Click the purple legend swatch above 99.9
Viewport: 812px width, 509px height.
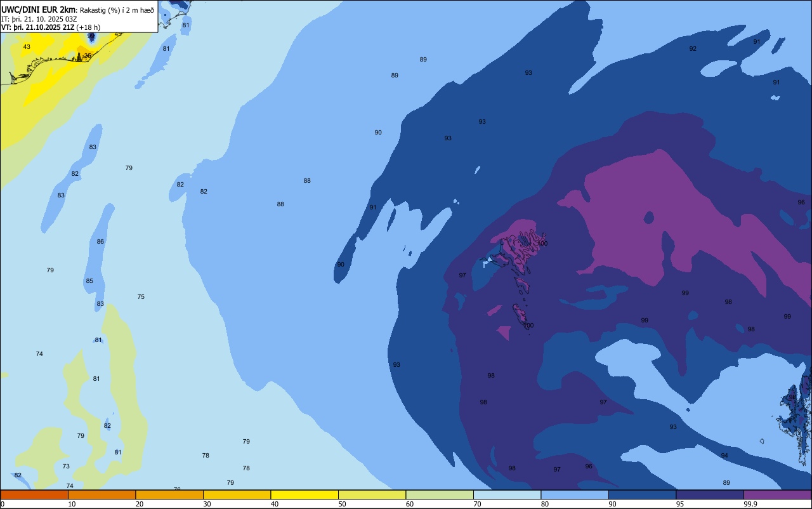coord(777,494)
